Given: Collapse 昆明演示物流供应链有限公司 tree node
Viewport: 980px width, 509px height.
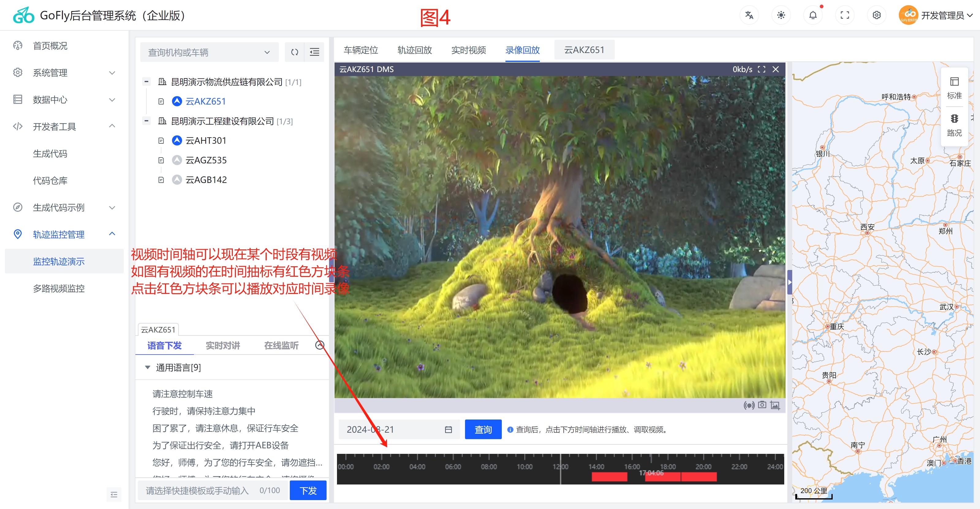Looking at the screenshot, I should coord(146,82).
